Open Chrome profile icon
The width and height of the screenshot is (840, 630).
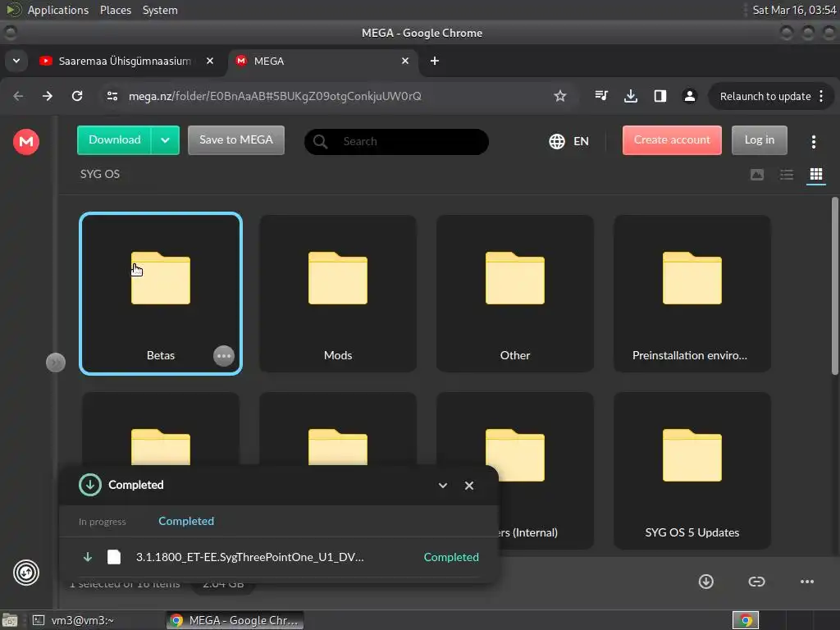click(689, 96)
